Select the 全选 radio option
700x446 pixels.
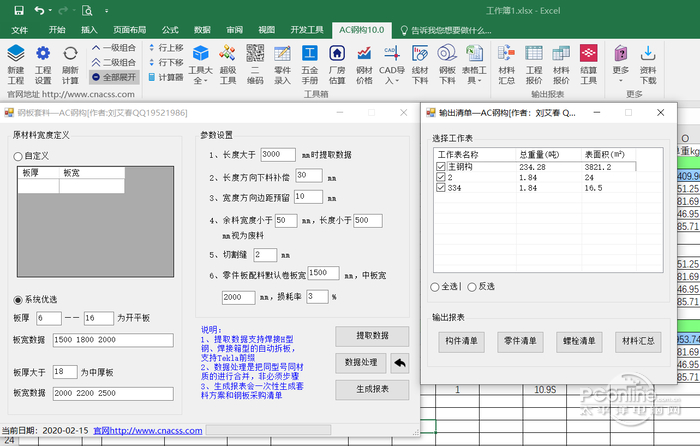[435, 286]
